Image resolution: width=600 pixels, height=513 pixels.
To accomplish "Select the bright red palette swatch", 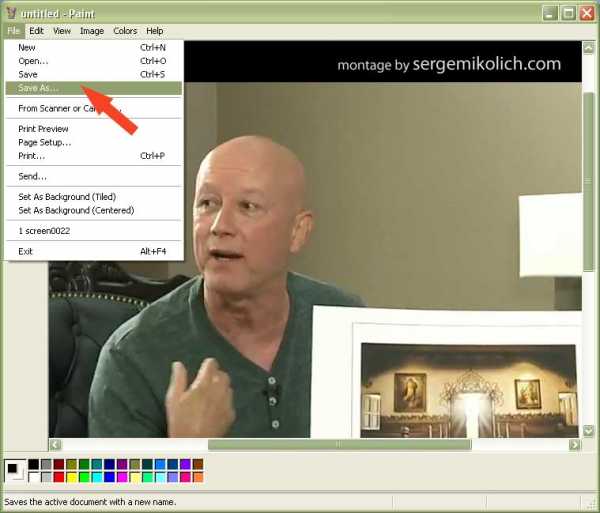I will [x=59, y=477].
